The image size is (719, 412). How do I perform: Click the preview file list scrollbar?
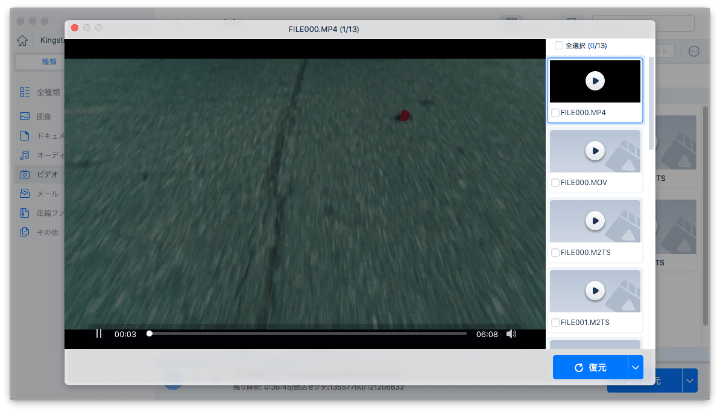click(x=651, y=104)
